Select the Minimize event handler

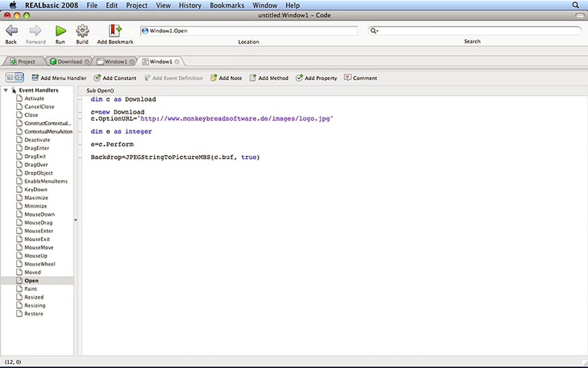pos(37,206)
